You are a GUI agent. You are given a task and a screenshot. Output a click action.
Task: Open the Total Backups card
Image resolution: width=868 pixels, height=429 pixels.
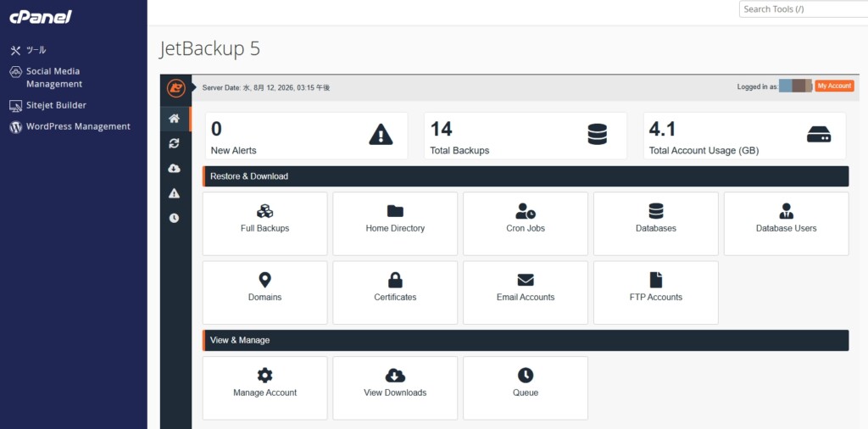pos(526,136)
